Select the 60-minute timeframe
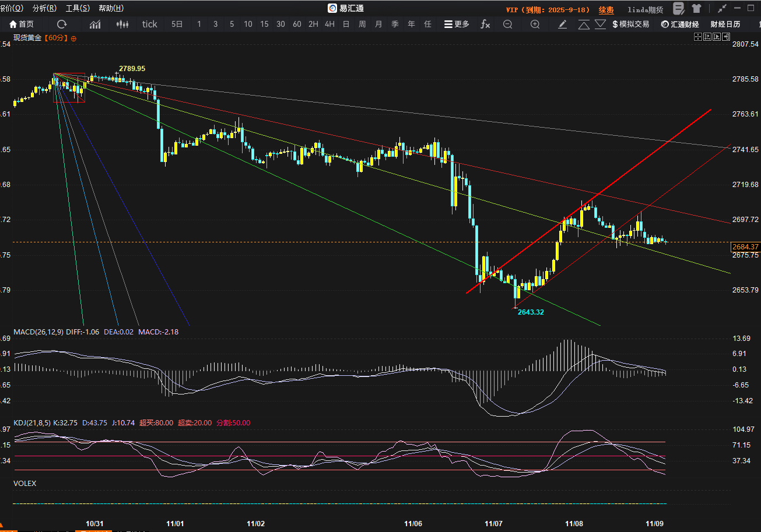The image size is (761, 532). tap(297, 24)
